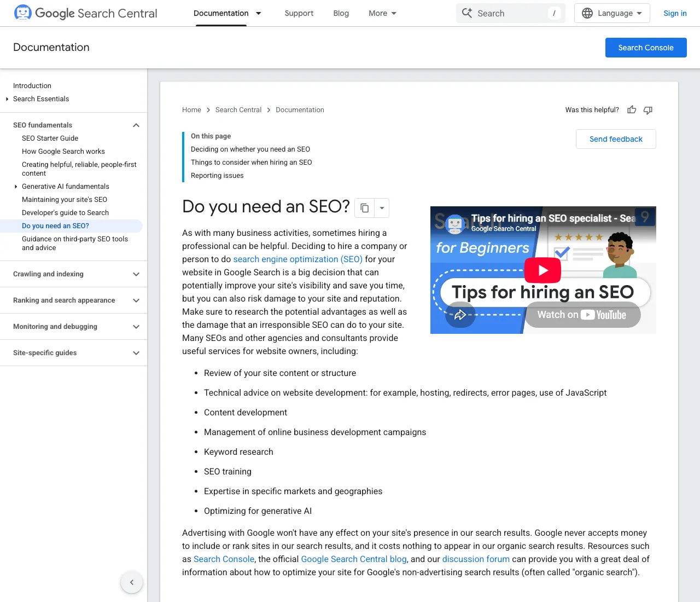Image resolution: width=700 pixels, height=602 pixels.
Task: Open search engine optimization (SEO) link
Action: coord(298,259)
